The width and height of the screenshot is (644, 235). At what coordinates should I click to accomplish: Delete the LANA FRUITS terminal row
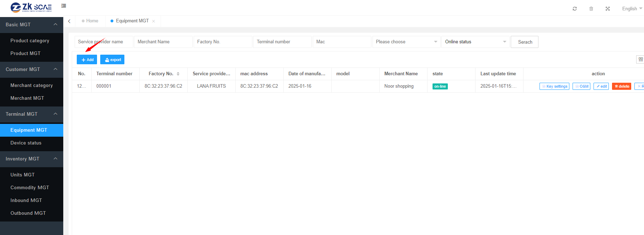(x=621, y=86)
